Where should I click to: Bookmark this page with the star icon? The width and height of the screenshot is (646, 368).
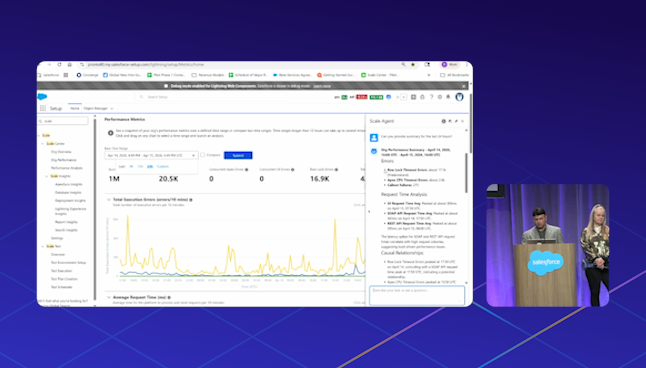(x=413, y=65)
